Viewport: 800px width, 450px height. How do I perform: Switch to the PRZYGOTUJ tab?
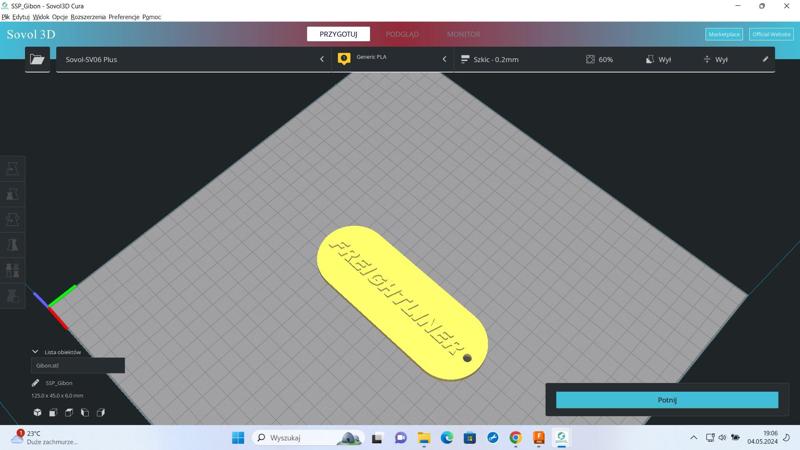[x=338, y=34]
